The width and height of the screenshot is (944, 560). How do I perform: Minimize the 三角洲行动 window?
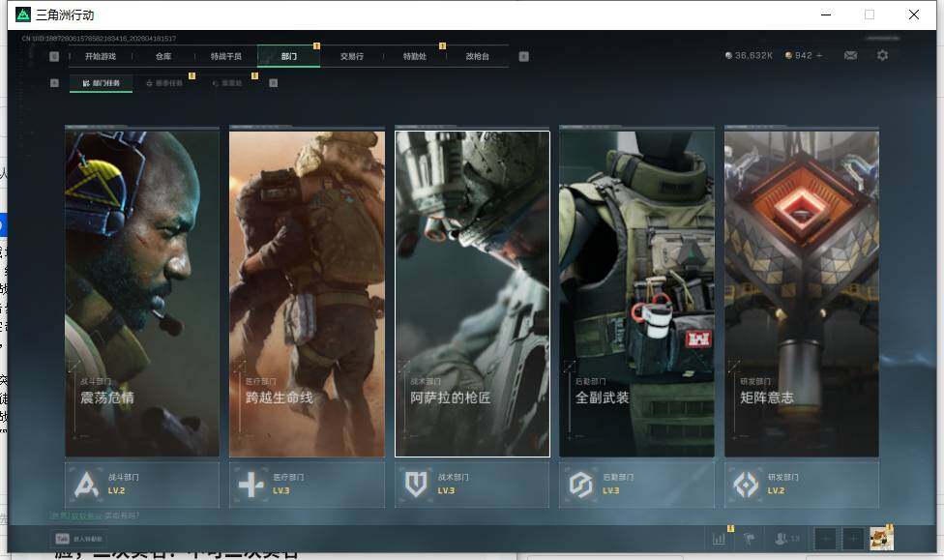pyautogui.click(x=826, y=15)
